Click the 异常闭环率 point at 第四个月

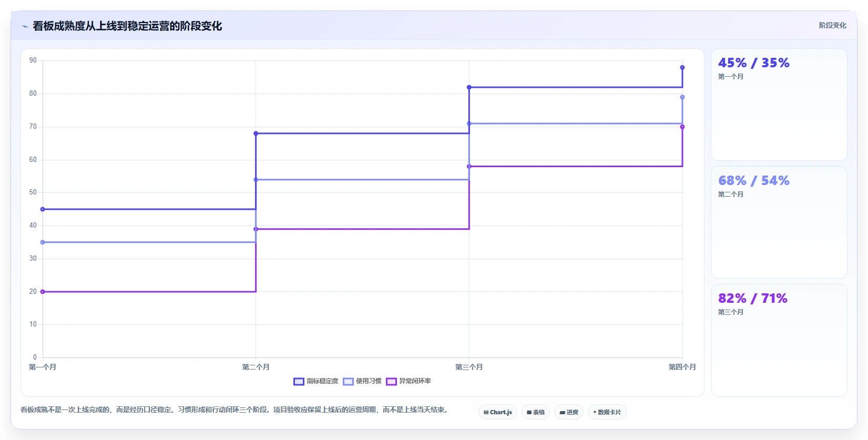tap(682, 127)
